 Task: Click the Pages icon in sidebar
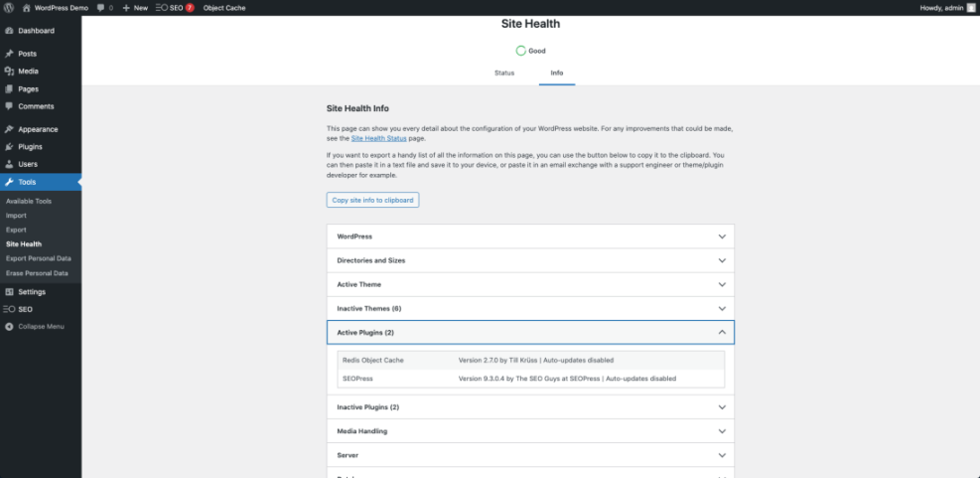point(9,88)
